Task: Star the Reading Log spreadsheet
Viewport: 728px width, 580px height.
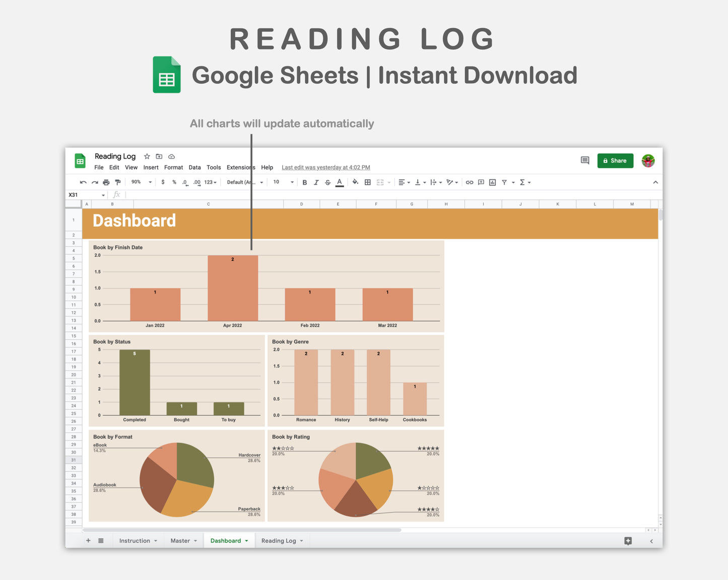Action: tap(147, 157)
